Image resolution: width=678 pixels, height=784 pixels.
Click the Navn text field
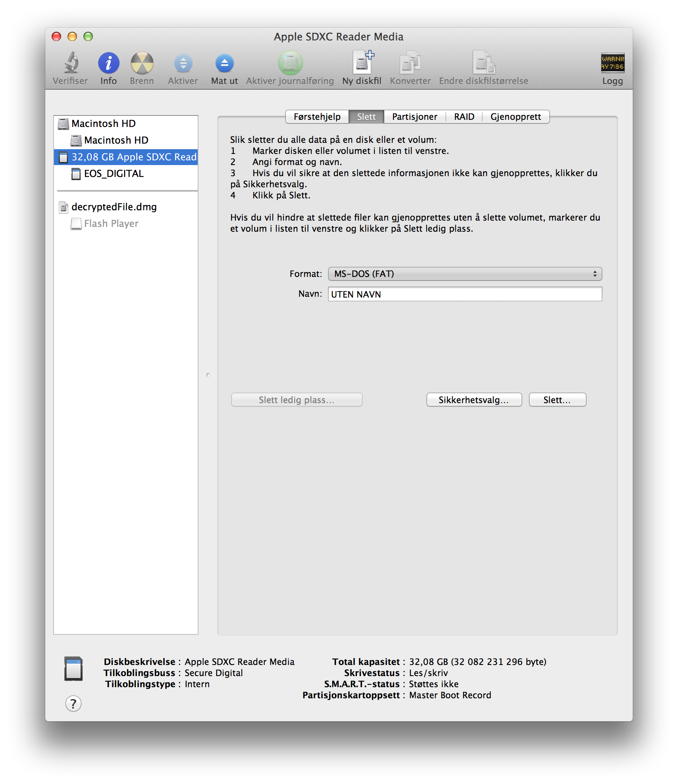coord(465,294)
